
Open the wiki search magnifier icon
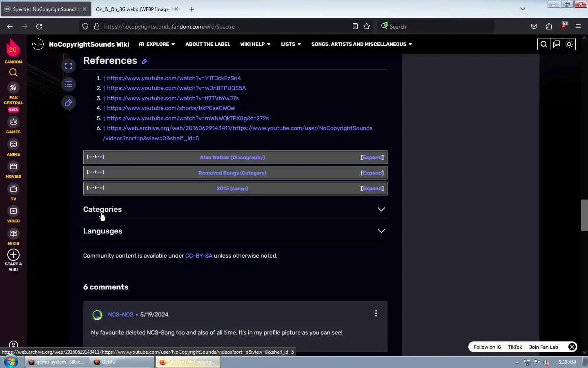point(543,44)
